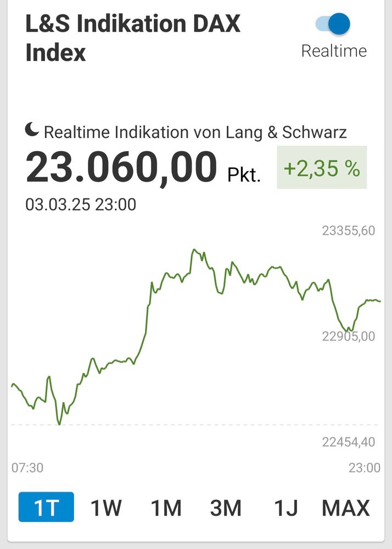Toggle the Realtime switch off
The image size is (392, 549).
tap(333, 24)
